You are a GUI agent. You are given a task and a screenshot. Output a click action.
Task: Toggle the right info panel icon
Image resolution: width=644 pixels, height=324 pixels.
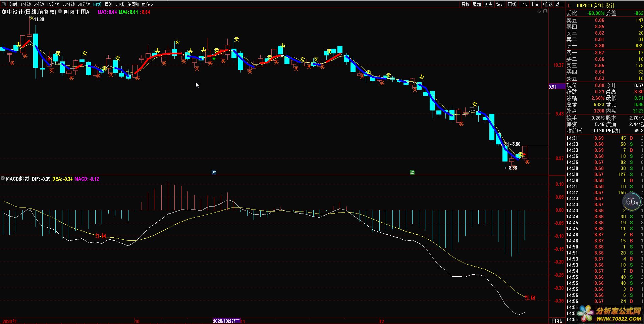(x=545, y=11)
